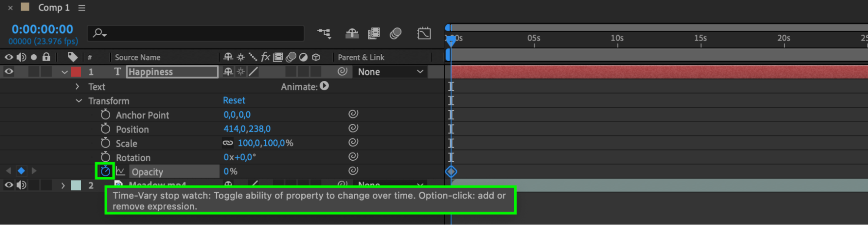Collapse the Transform property group
This screenshot has width=868, height=225.
coord(79,101)
